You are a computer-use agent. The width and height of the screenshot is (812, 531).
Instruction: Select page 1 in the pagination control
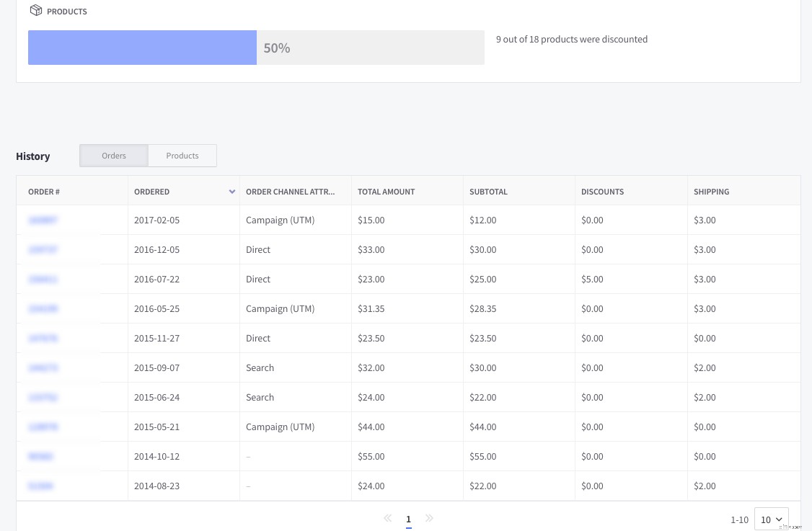pyautogui.click(x=408, y=518)
